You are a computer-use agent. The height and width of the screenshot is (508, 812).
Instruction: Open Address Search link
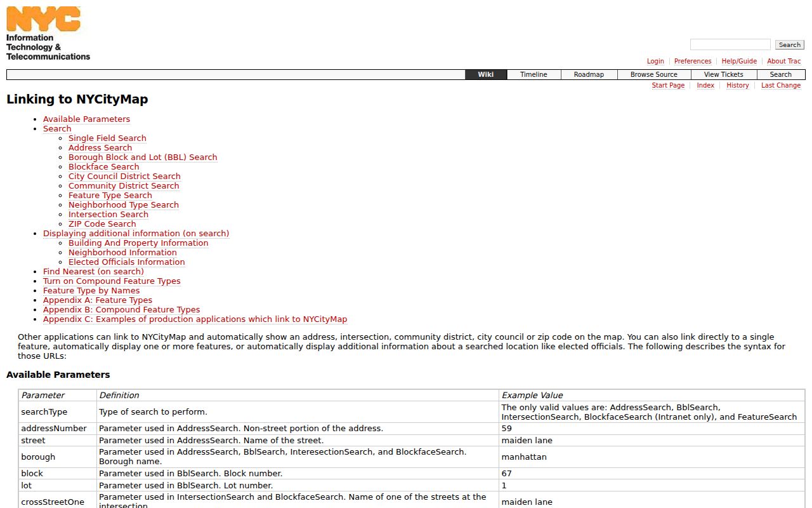(x=100, y=148)
